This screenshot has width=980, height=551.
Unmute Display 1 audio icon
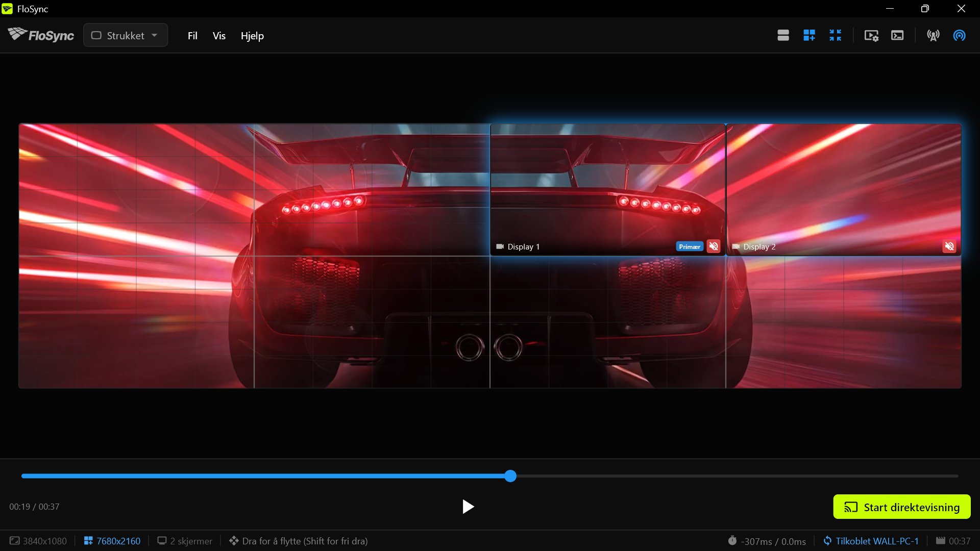point(714,246)
